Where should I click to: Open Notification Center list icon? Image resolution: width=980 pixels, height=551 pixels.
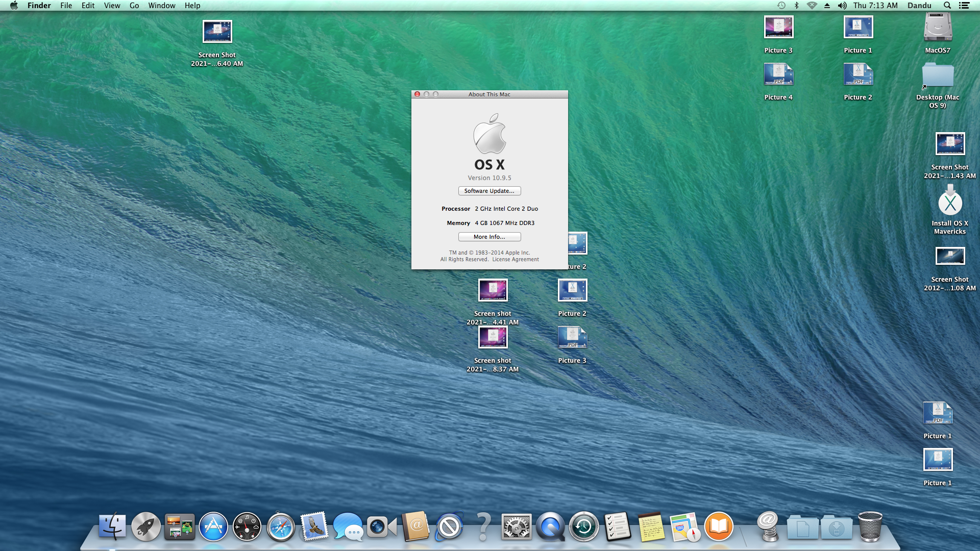coord(964,6)
